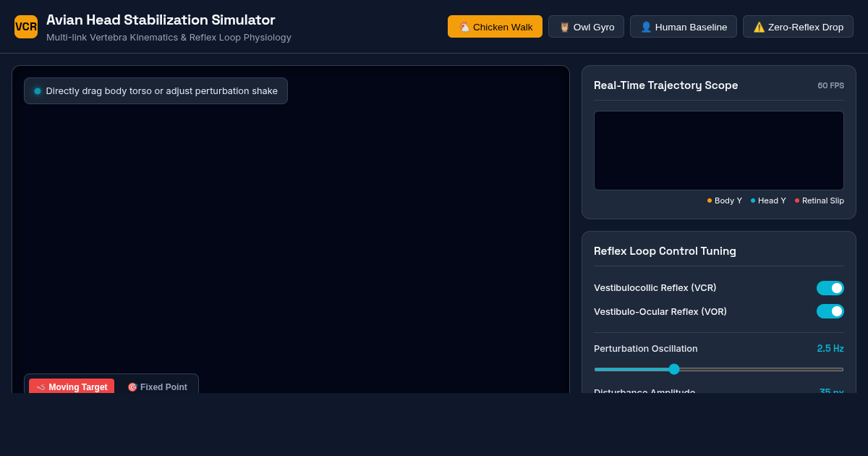
Task: Click the Multi-link Vertebra Kinematics subtitle
Action: coord(169,37)
